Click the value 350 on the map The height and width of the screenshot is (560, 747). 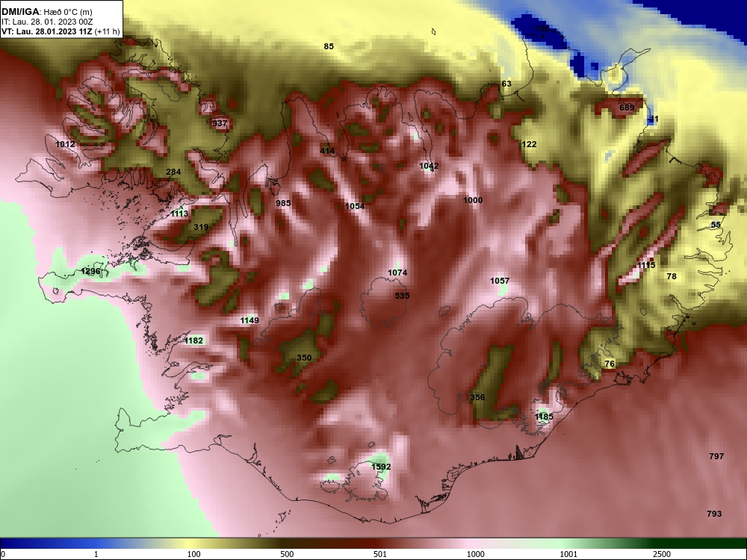305,358
